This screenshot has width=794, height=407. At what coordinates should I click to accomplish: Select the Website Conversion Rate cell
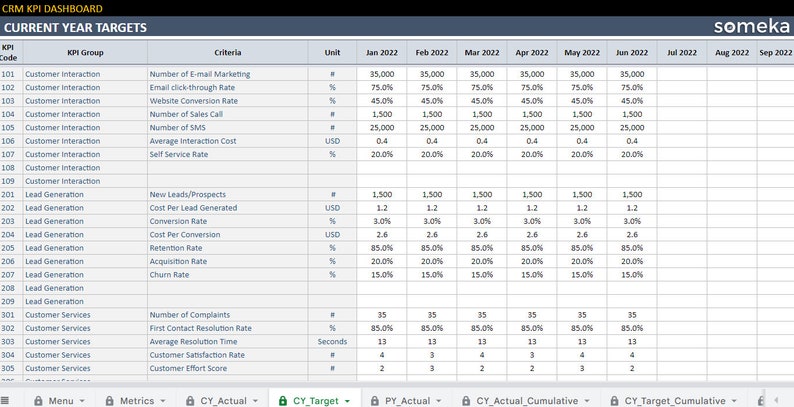pos(227,101)
